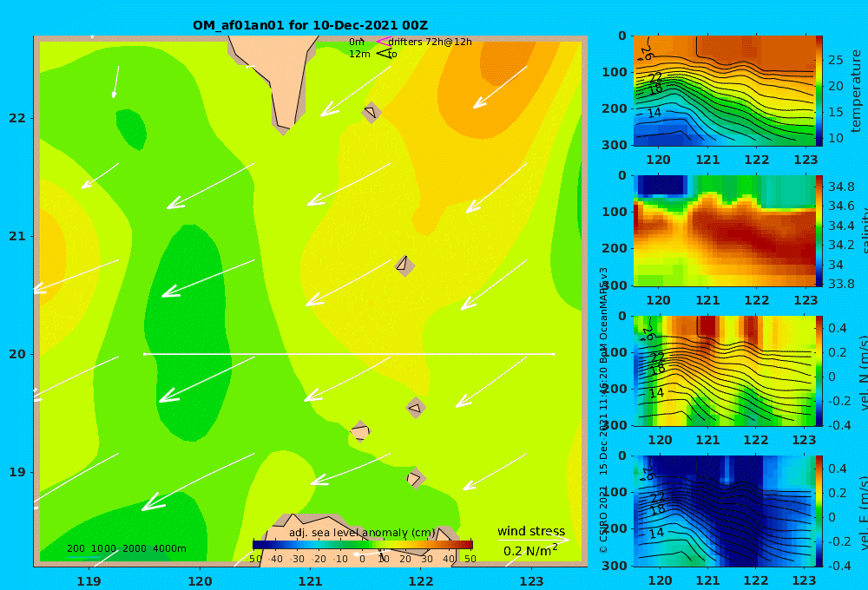Click the vertical 'temperature' axis label
Image resolution: width=868 pixels, height=590 pixels.
pyautogui.click(x=856, y=91)
